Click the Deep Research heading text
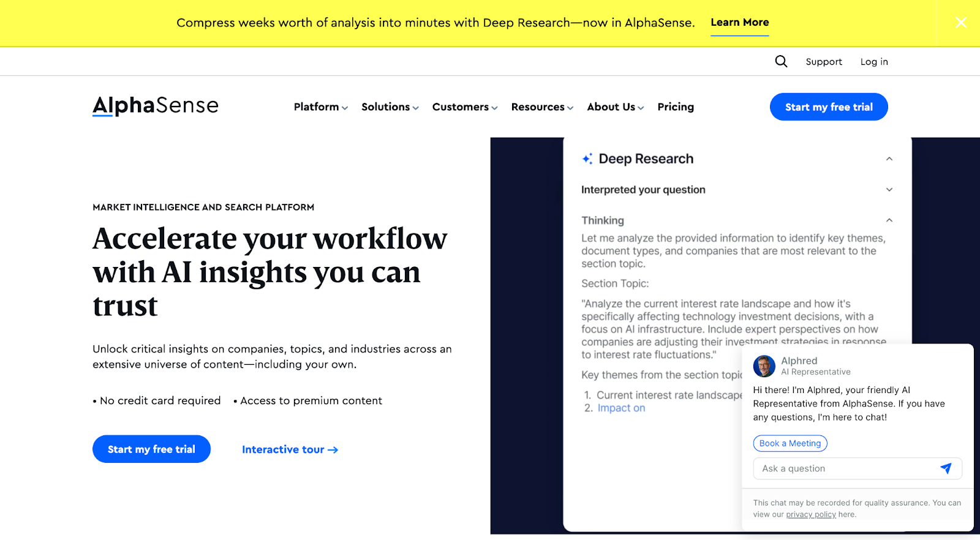The height and width of the screenshot is (540, 980). point(646,159)
